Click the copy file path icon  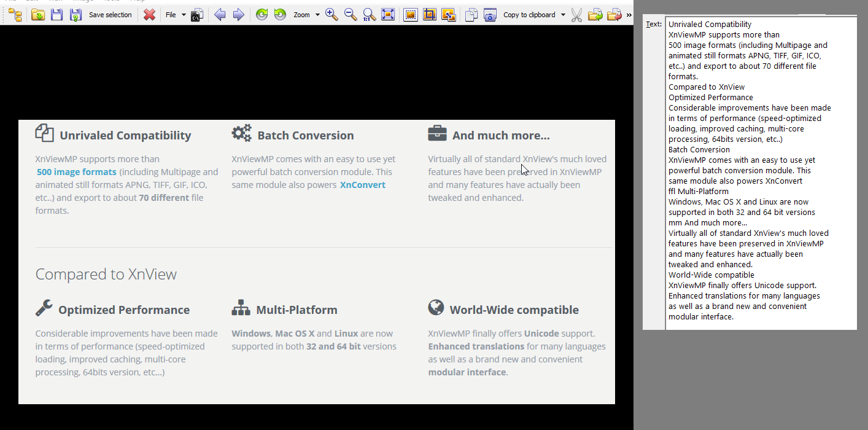[197, 15]
